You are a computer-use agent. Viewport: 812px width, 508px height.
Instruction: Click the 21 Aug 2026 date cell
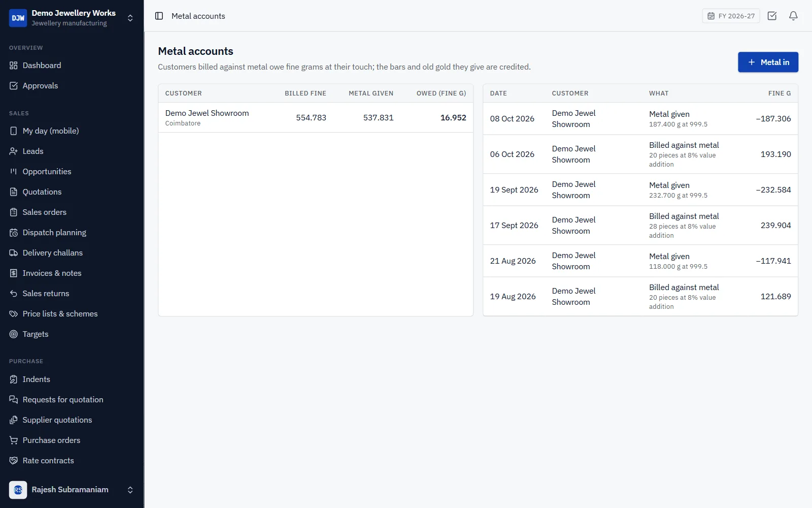513,261
